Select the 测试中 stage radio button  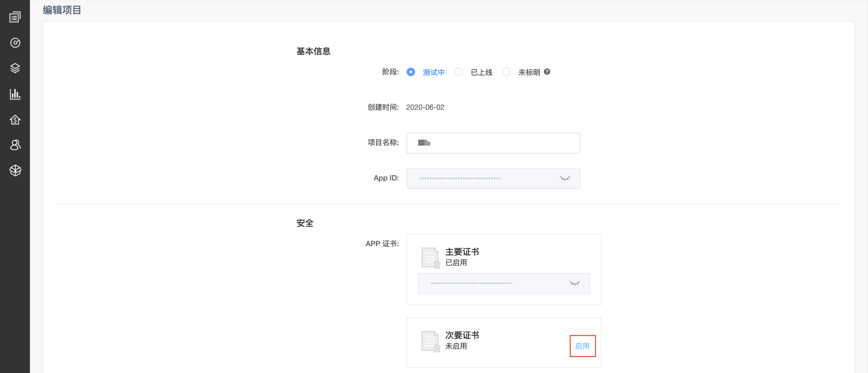411,72
